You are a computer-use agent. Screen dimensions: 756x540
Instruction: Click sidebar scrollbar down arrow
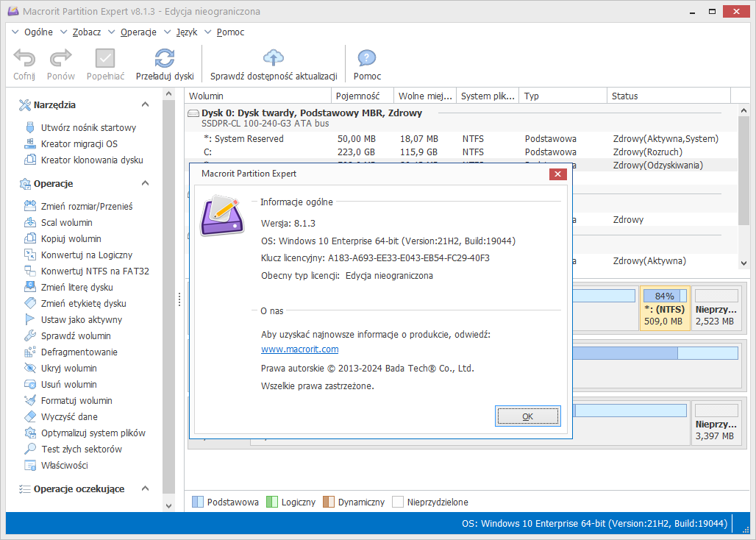(x=168, y=505)
